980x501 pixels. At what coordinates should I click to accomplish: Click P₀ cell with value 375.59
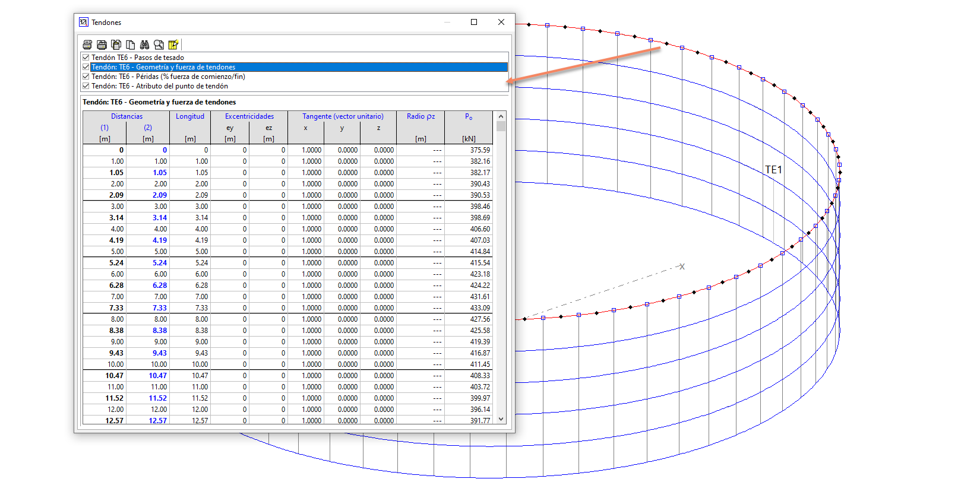[469, 150]
